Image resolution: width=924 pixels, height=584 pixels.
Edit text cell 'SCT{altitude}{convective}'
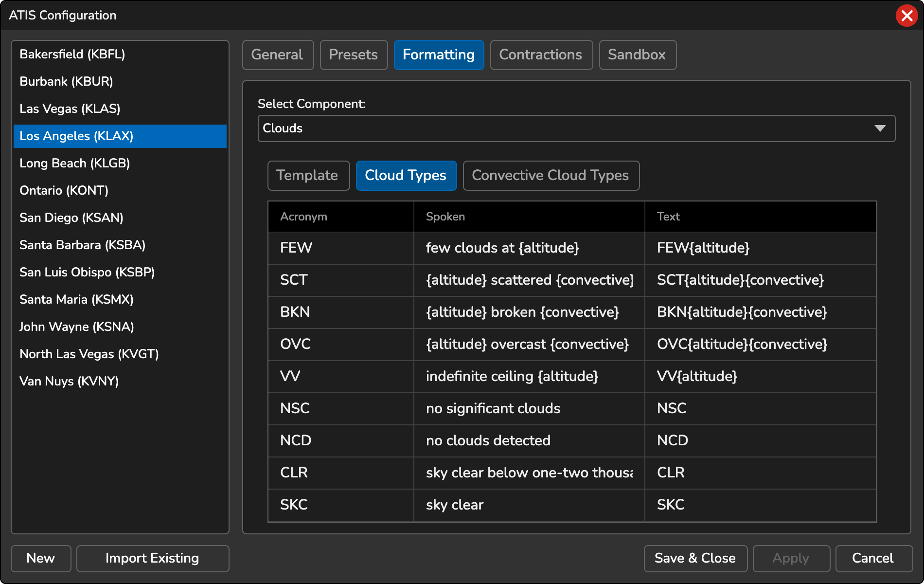click(761, 280)
